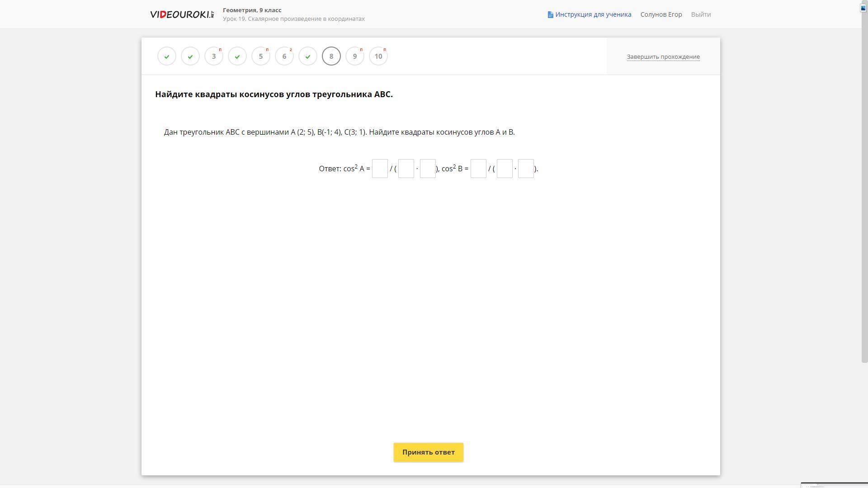This screenshot has height=488, width=868.
Task: Open question 5 in the navigator
Action: pyautogui.click(x=261, y=56)
